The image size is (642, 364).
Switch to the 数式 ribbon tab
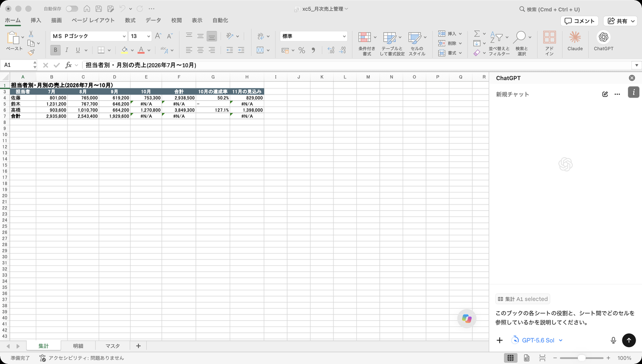[130, 21]
